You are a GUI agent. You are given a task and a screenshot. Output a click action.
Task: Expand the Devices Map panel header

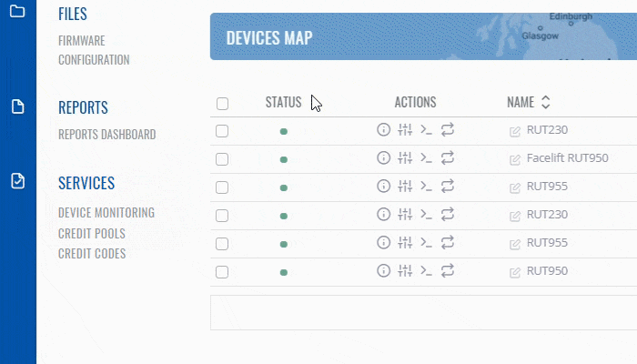coord(269,37)
